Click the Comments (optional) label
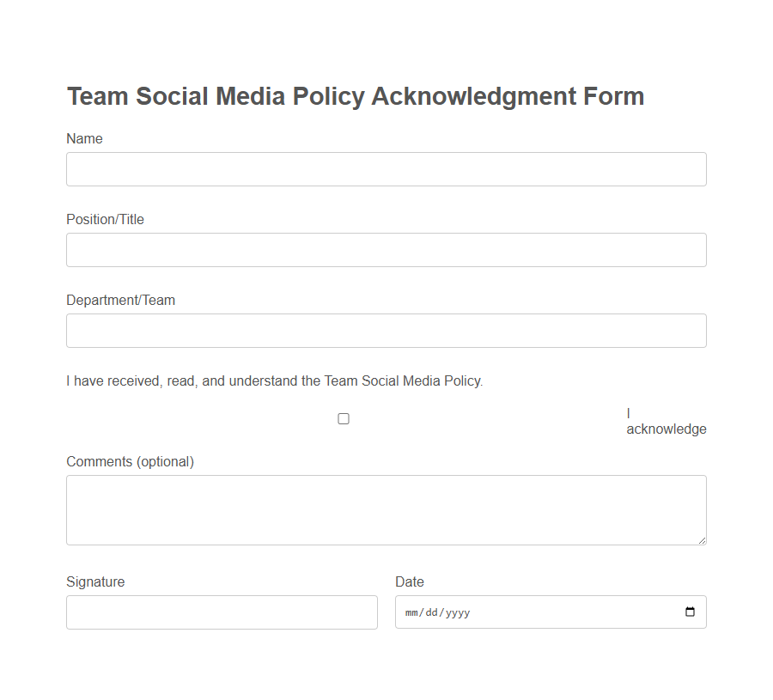 [129, 461]
